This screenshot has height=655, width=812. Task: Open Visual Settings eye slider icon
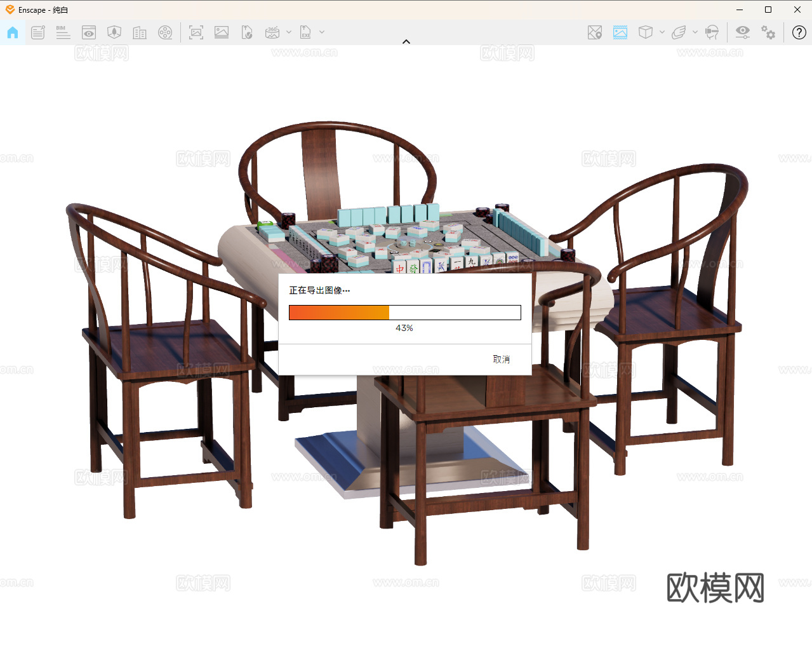(742, 32)
